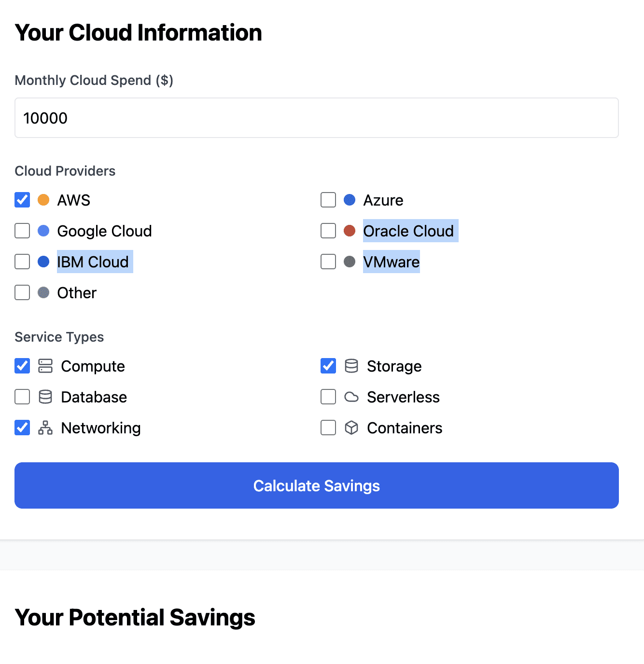
Task: Click the Networking nodes icon
Action: coord(45,428)
